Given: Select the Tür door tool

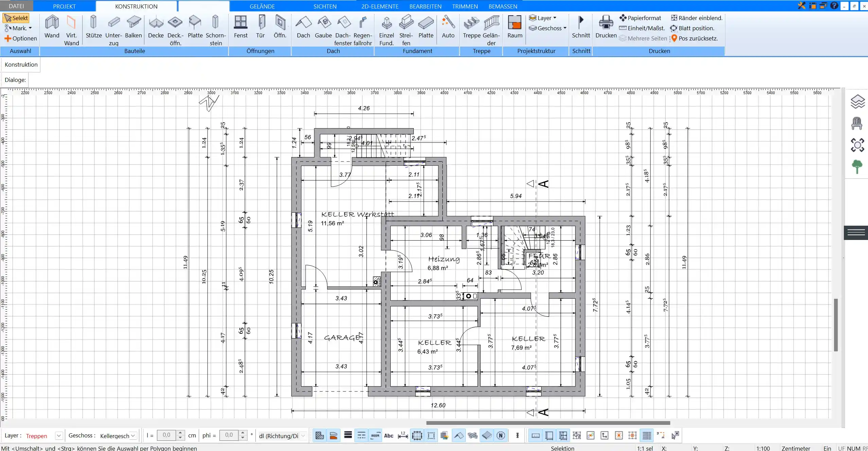Looking at the screenshot, I should (261, 27).
